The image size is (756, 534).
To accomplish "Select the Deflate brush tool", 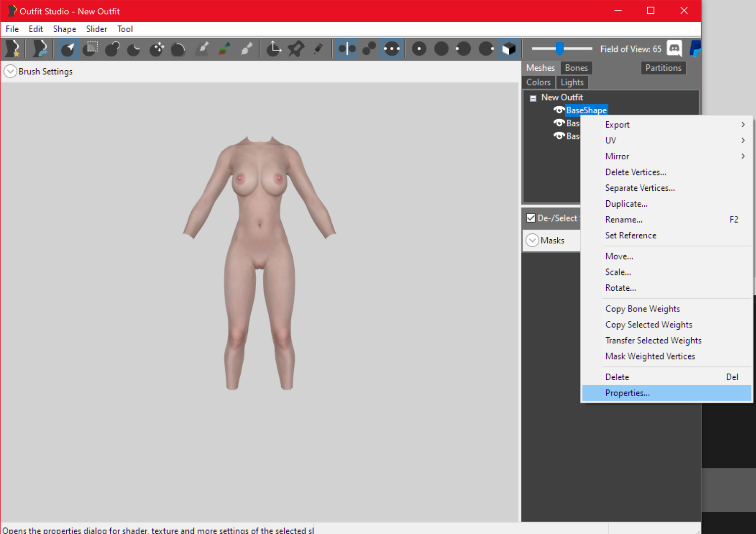I will pyautogui.click(x=134, y=48).
